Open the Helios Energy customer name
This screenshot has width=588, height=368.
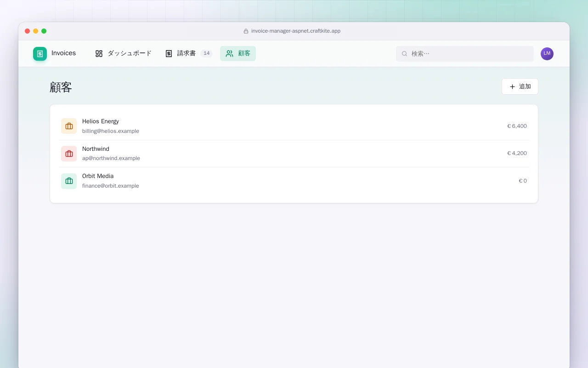tap(101, 121)
